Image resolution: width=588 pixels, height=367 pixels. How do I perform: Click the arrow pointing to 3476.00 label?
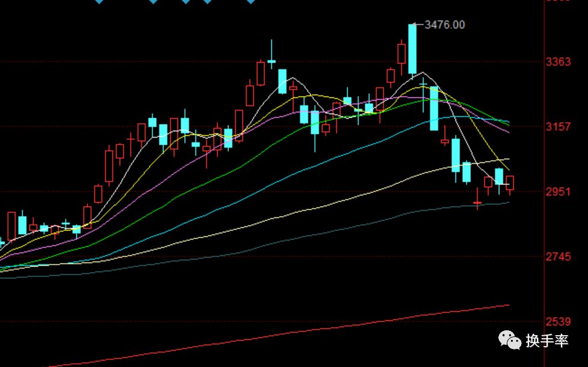(x=418, y=25)
